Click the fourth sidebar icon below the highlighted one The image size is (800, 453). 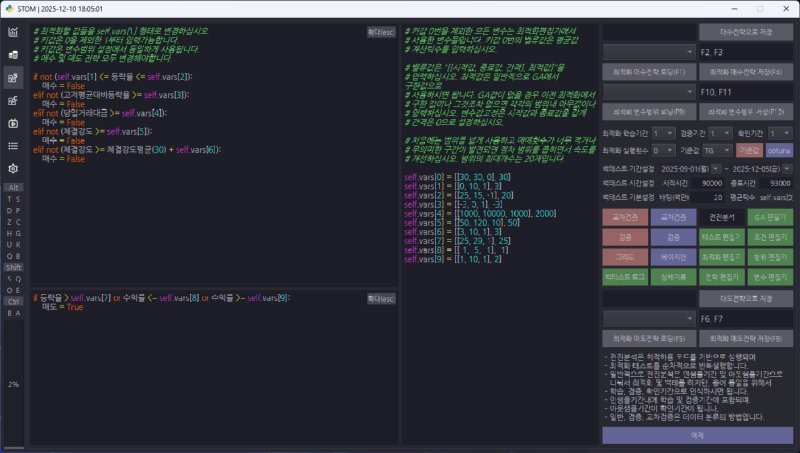click(x=13, y=100)
